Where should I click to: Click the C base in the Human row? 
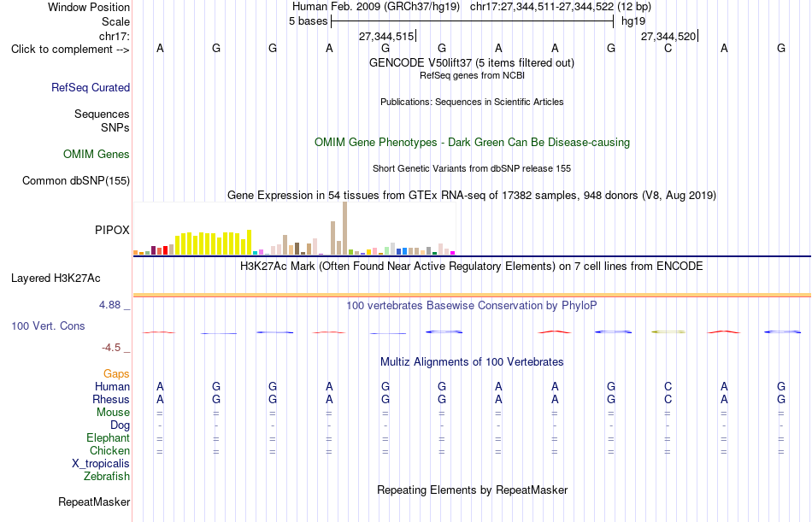668,387
